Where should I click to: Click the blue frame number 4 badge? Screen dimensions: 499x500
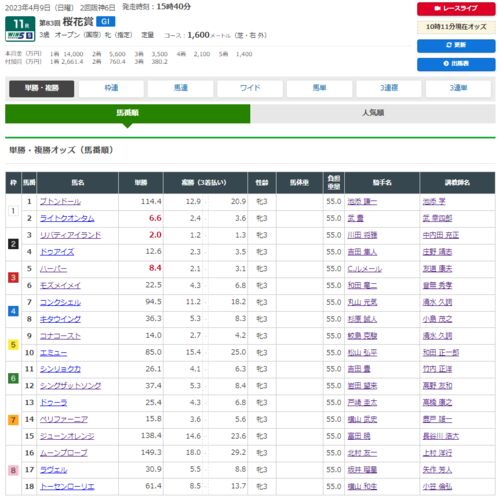(x=13, y=311)
